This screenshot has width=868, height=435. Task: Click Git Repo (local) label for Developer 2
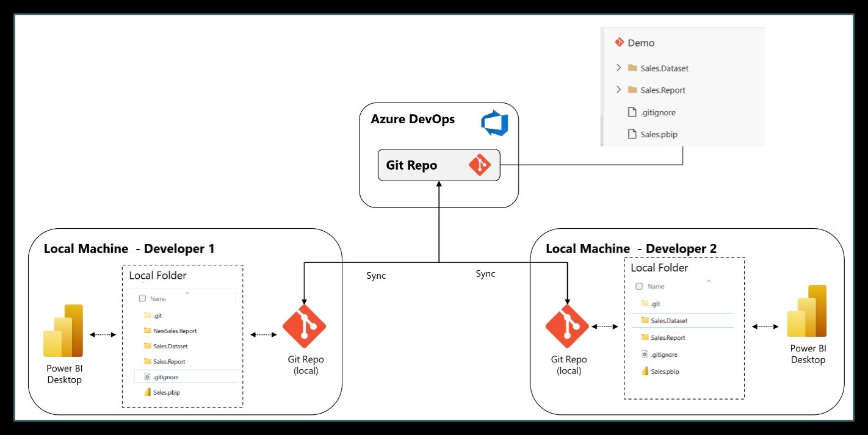pos(568,365)
